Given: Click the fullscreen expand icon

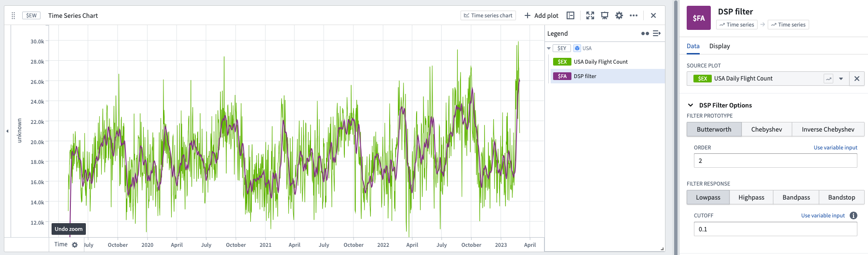Looking at the screenshot, I should click(x=590, y=15).
